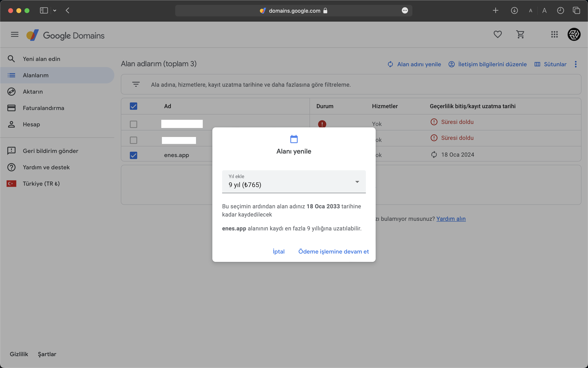Image resolution: width=588 pixels, height=368 pixels.
Task: Click the Geçerlilik bitiş/kayıt uzatma tarihi header
Action: coord(473,106)
